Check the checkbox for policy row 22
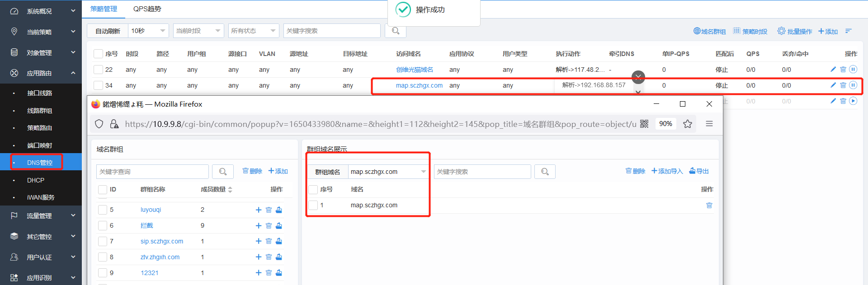 pyautogui.click(x=98, y=70)
